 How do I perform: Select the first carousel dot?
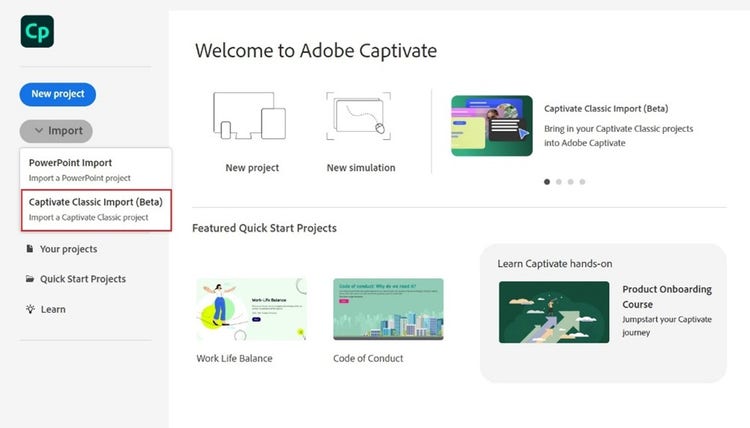547,182
